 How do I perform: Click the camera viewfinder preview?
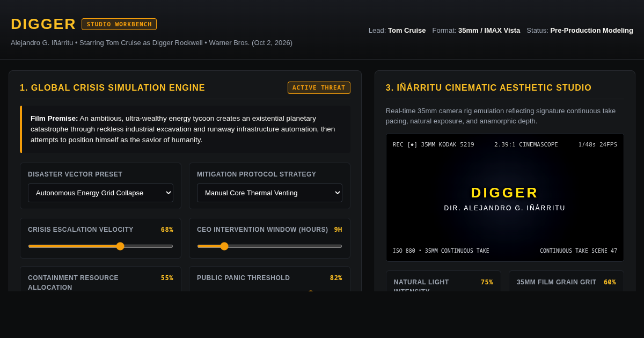[x=505, y=197]
